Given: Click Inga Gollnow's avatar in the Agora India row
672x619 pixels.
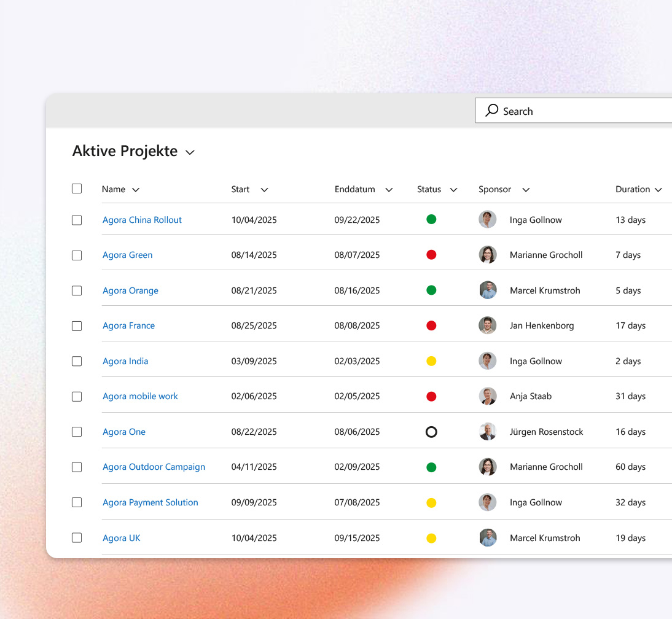Looking at the screenshot, I should (x=487, y=360).
